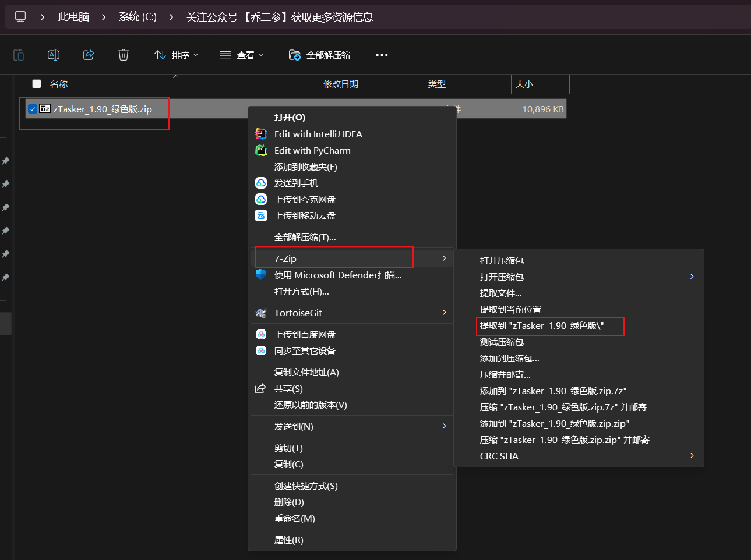
Task: Open the more options ellipsis menu
Action: (x=382, y=55)
